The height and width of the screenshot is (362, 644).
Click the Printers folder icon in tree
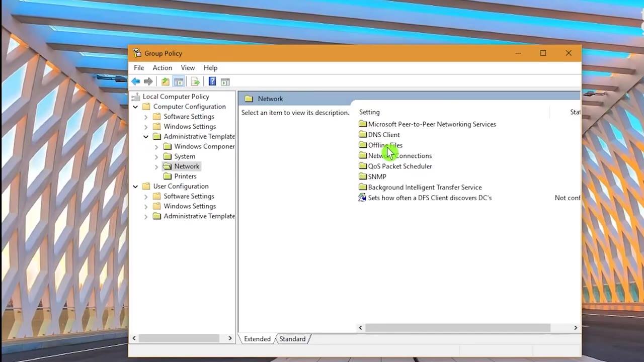168,176
